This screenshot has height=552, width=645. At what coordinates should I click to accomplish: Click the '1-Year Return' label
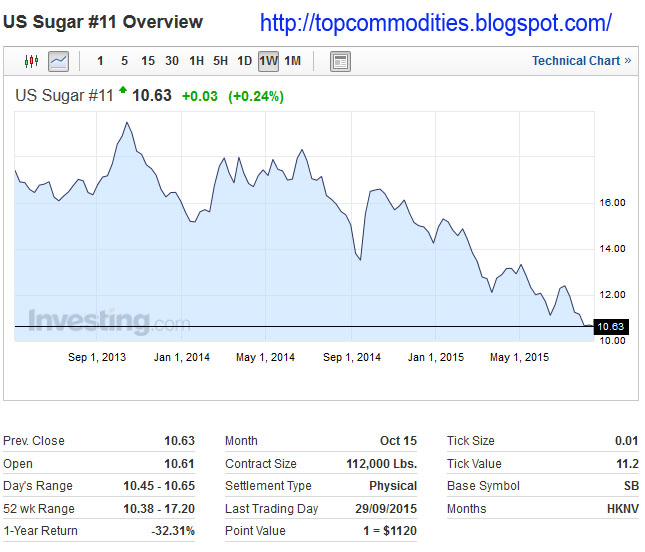(x=40, y=531)
